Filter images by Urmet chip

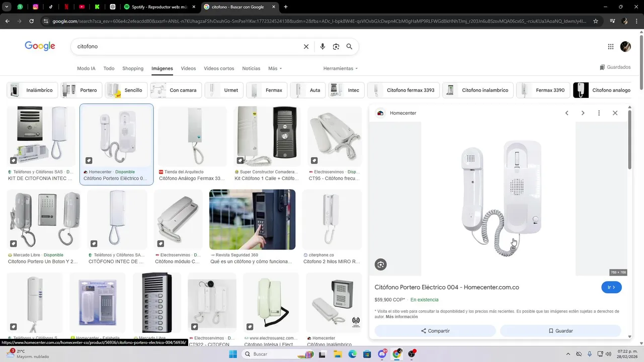pos(224,90)
